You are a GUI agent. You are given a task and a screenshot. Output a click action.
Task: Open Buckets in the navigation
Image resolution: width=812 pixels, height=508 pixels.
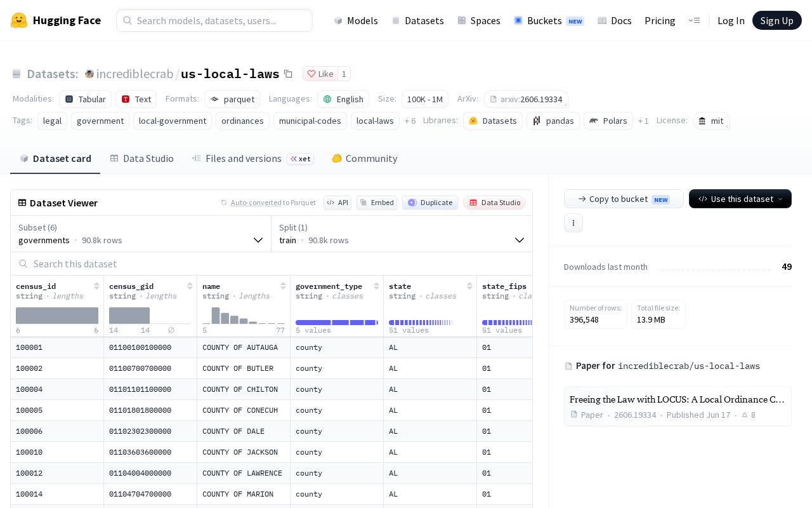[549, 20]
